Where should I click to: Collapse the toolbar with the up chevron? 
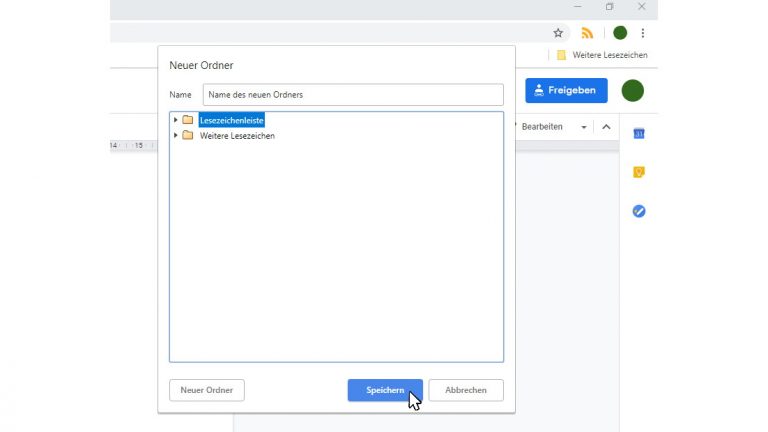pyautogui.click(x=606, y=127)
